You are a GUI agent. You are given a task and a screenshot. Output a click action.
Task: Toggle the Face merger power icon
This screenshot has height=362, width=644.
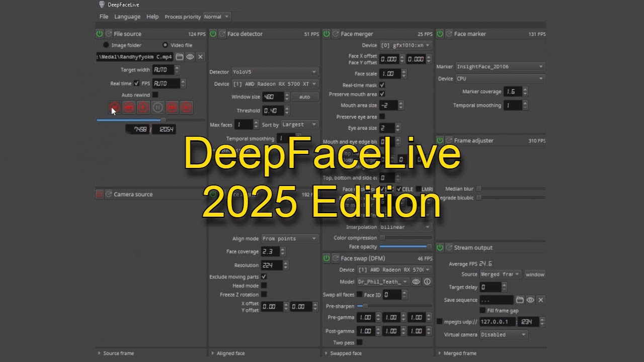tap(327, 34)
